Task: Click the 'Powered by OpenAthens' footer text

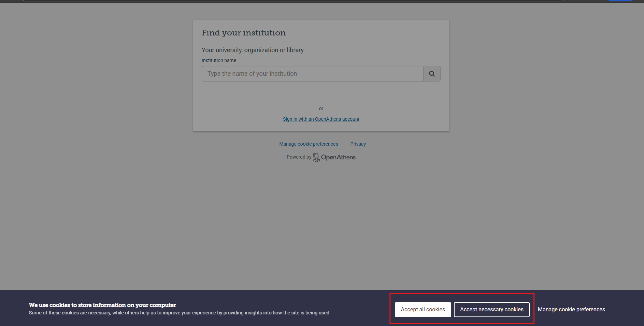Action: (x=299, y=157)
